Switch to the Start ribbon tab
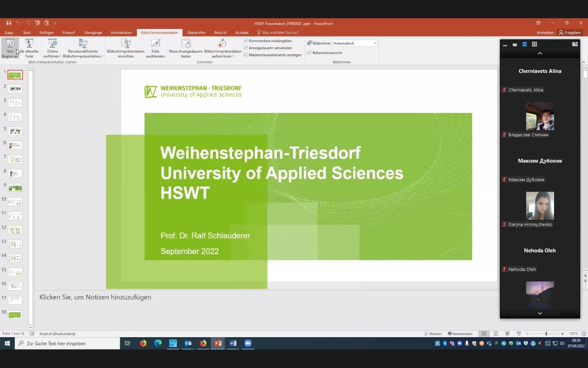588x368 pixels. (x=27, y=33)
